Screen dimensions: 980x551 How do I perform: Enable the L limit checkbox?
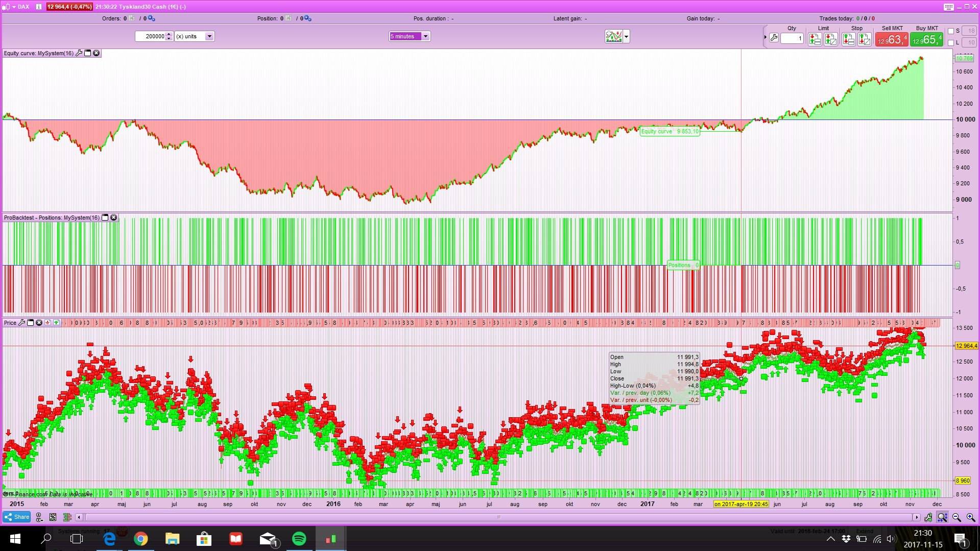pyautogui.click(x=951, y=43)
